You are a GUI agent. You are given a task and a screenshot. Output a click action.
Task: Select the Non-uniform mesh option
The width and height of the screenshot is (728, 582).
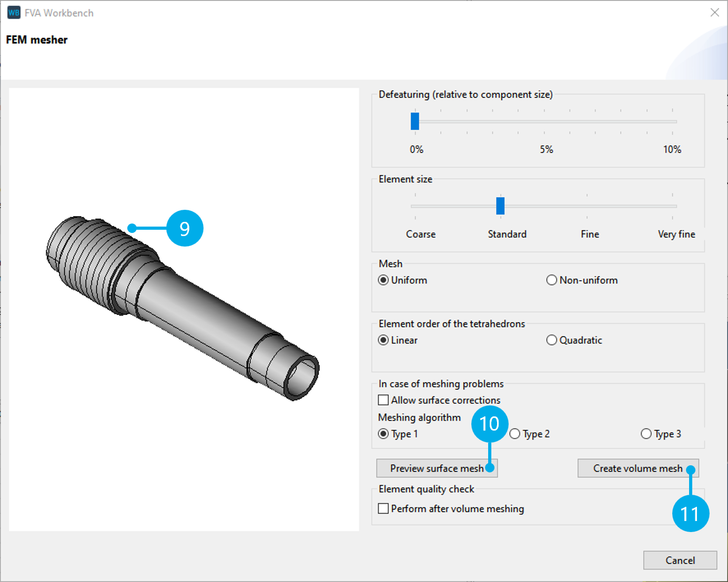coord(551,280)
